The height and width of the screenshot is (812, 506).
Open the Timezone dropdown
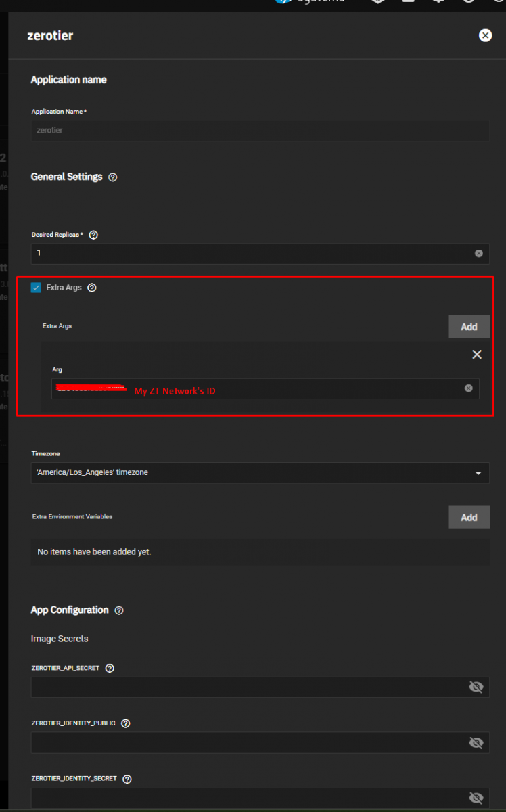(260, 472)
